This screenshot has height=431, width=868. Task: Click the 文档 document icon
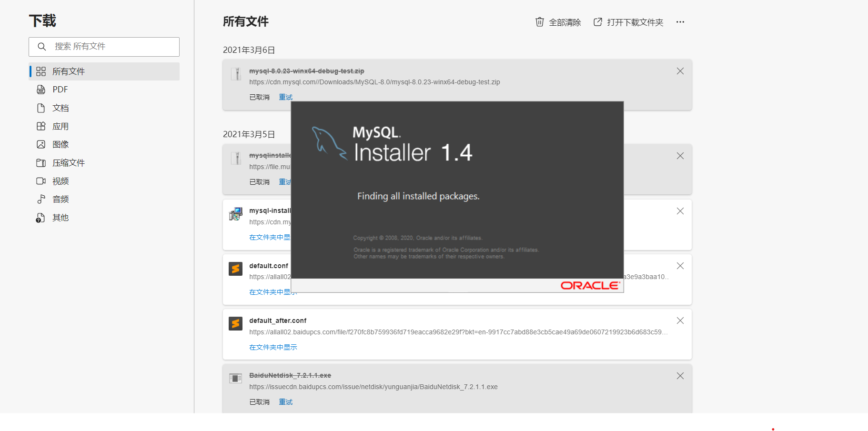click(x=41, y=108)
